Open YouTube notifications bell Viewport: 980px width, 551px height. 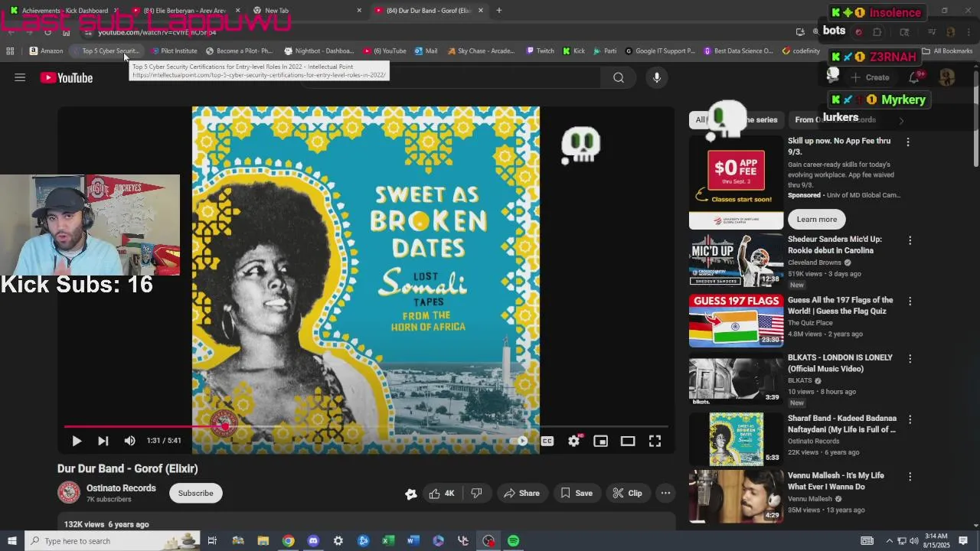pyautogui.click(x=914, y=77)
